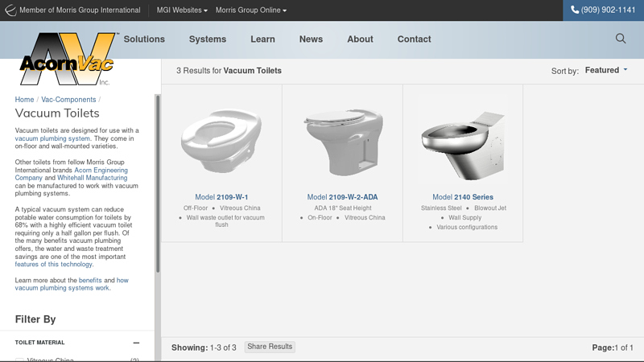Click the Morris Group International swirl icon
The height and width of the screenshot is (362, 644).
[10, 10]
